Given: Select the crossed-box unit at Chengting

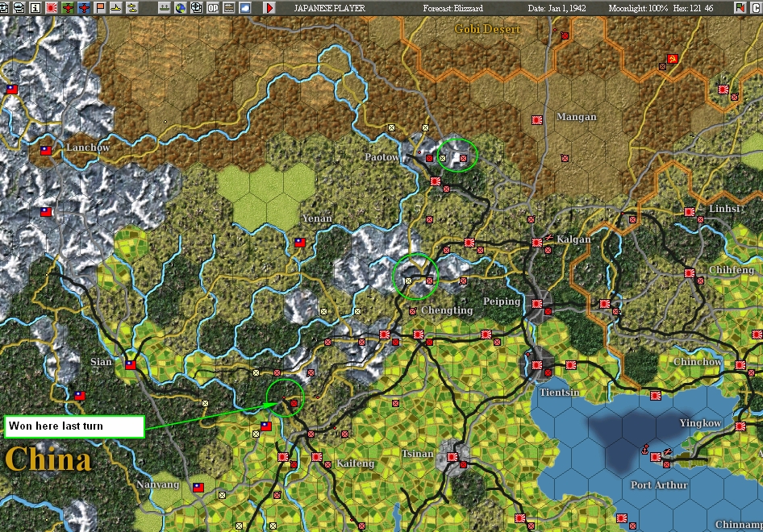Looking at the screenshot, I should [413, 311].
